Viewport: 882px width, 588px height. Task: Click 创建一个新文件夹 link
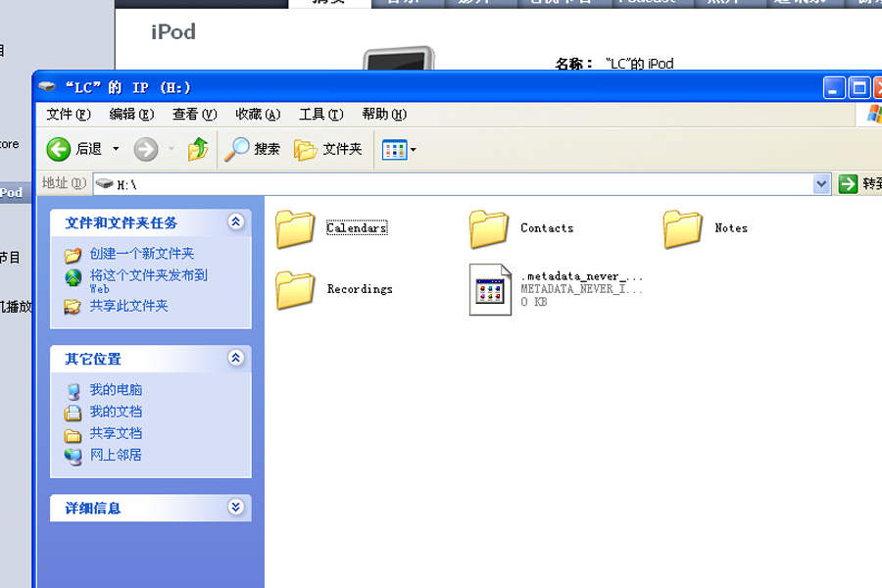click(x=142, y=254)
